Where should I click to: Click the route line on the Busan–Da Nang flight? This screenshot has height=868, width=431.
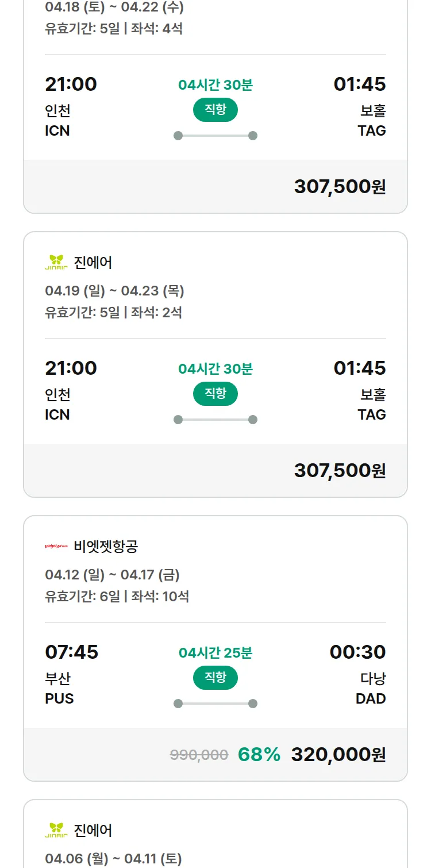[215, 704]
